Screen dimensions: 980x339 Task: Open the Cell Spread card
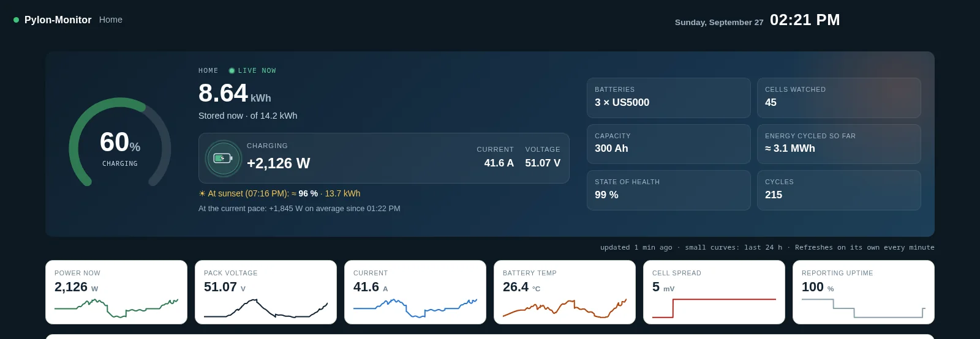(714, 292)
